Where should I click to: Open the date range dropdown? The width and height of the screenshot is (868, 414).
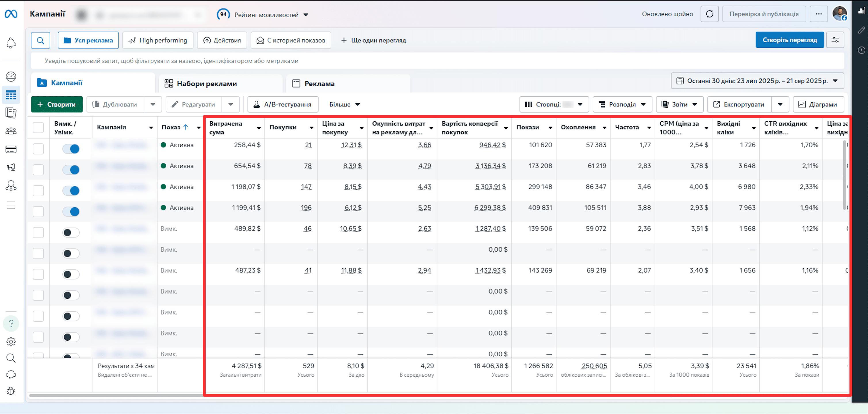pyautogui.click(x=758, y=81)
